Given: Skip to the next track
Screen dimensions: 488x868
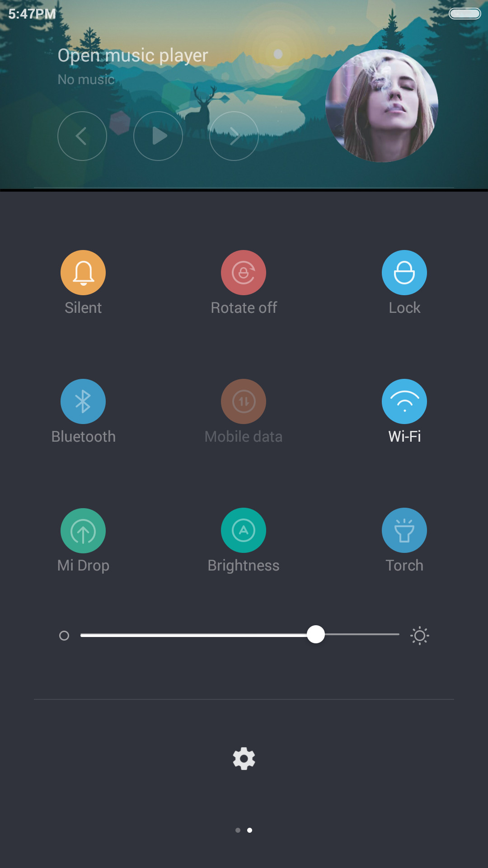Looking at the screenshot, I should click(234, 136).
